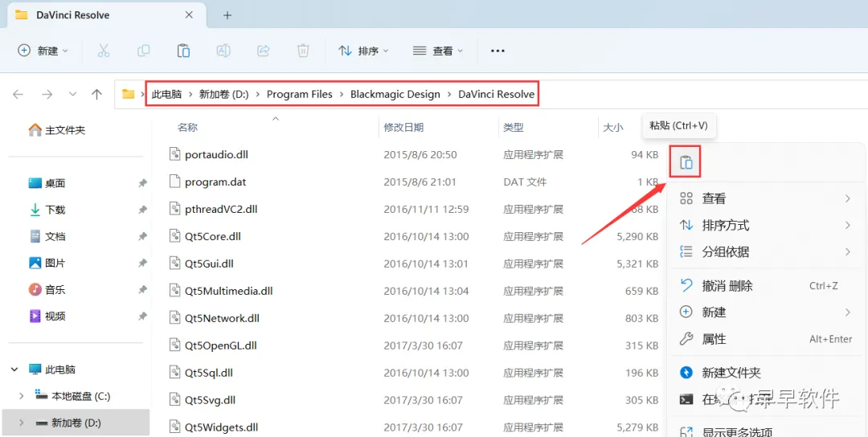Close the DaVinci Resolve tab

189,15
